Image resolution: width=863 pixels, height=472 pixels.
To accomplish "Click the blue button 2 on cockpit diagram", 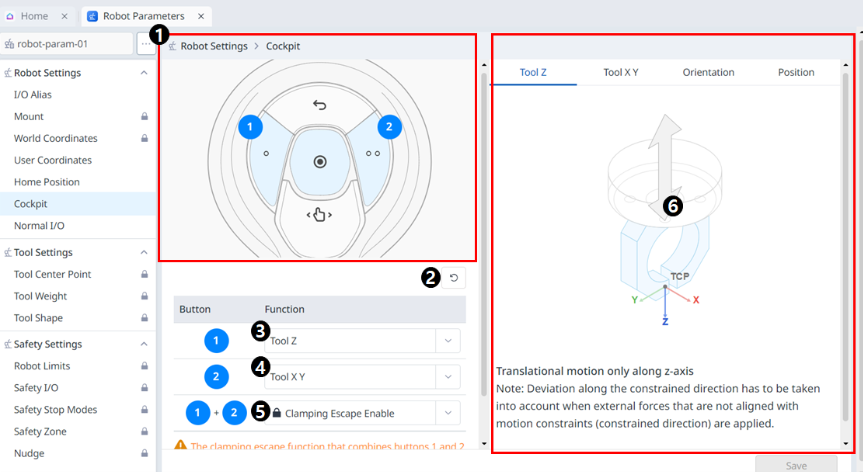I will pyautogui.click(x=389, y=127).
